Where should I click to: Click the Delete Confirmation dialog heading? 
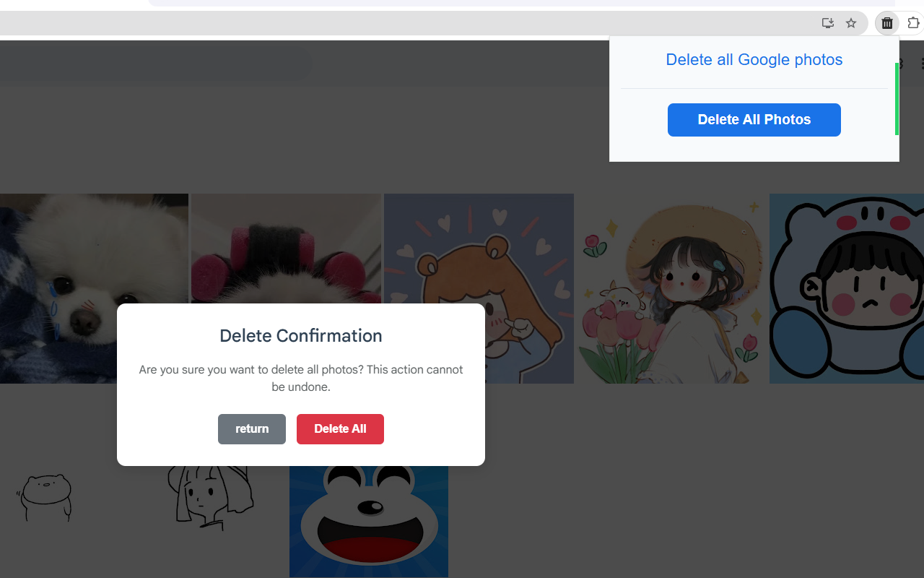pos(300,336)
